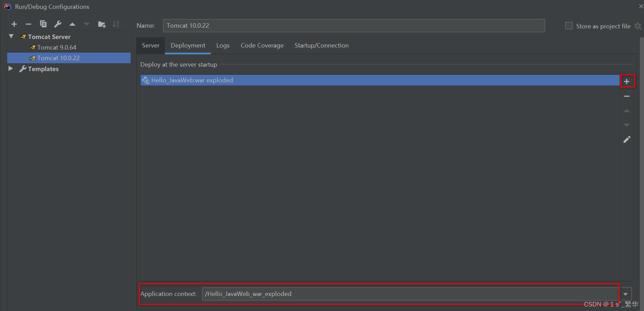Expand the Templates tree node
This screenshot has width=644, height=311.
coord(11,69)
